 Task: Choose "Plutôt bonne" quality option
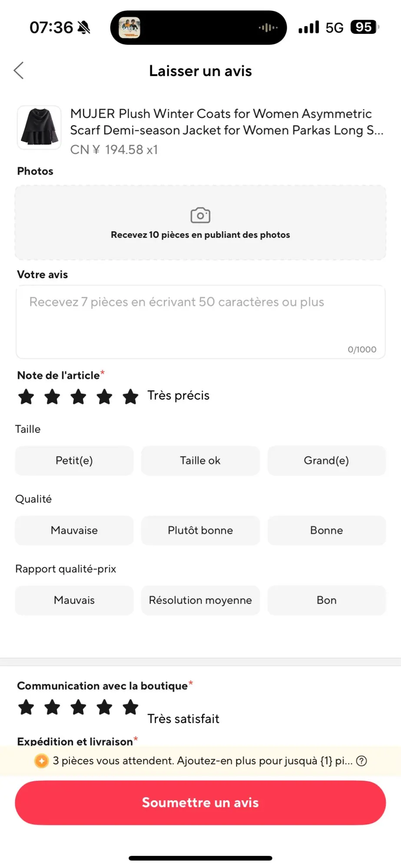point(200,530)
